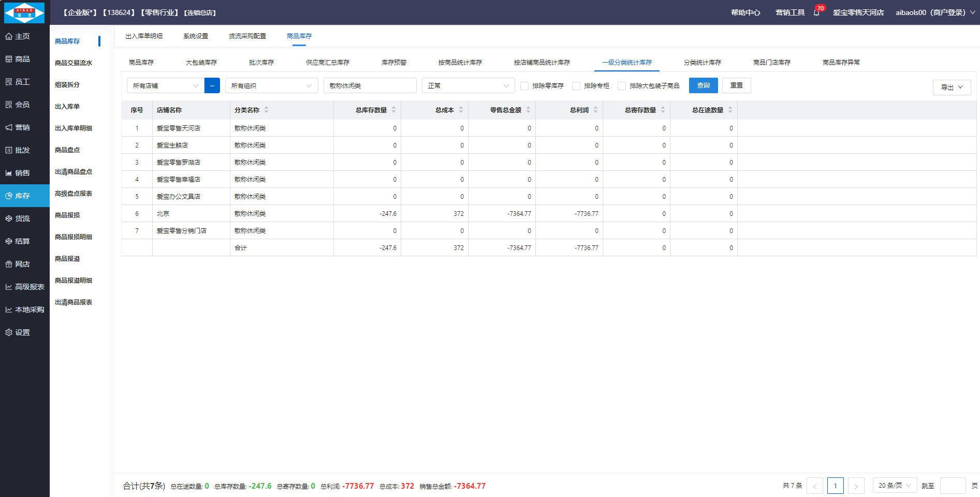Open 网店 module in sidebar
The image size is (980, 497).
(25, 264)
